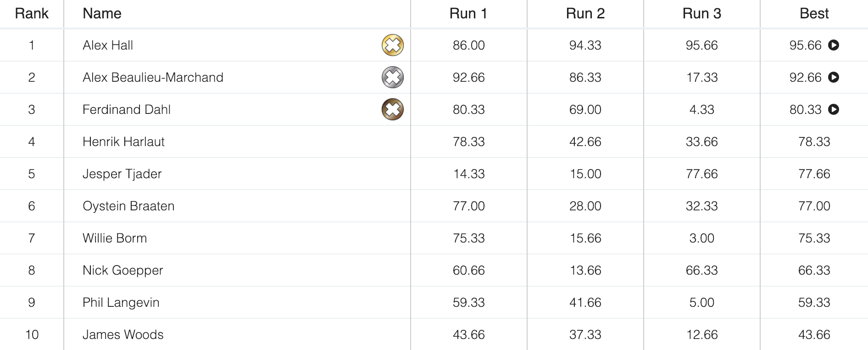Click Nick Goepper's name
Image resolution: width=868 pixels, height=350 pixels.
tap(122, 270)
